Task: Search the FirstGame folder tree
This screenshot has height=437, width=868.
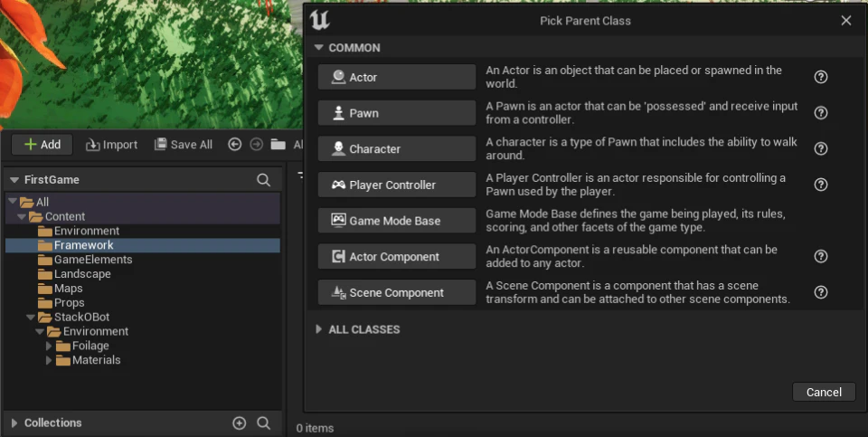Action: (x=263, y=180)
